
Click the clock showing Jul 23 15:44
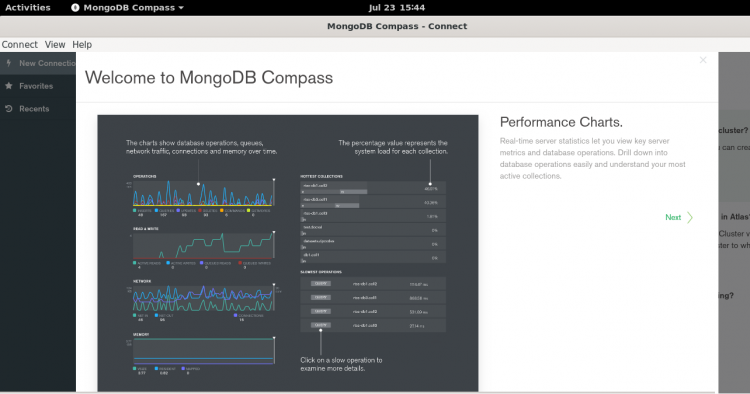[x=397, y=8]
